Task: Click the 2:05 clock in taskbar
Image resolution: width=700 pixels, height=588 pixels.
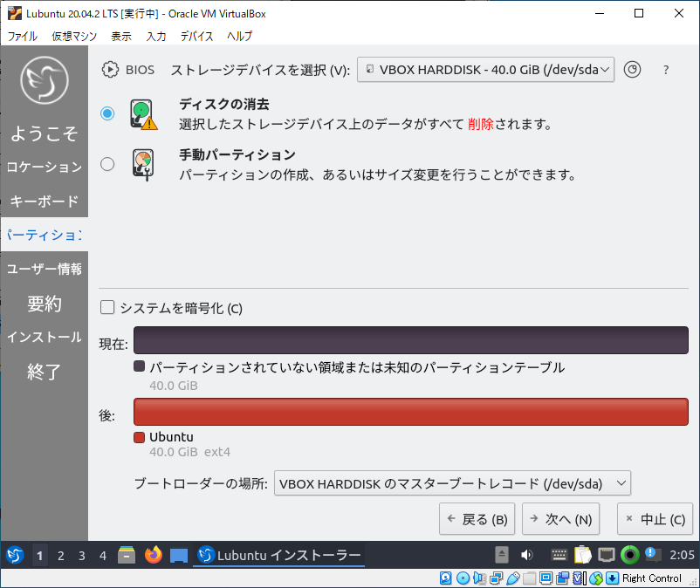Action: [682, 555]
